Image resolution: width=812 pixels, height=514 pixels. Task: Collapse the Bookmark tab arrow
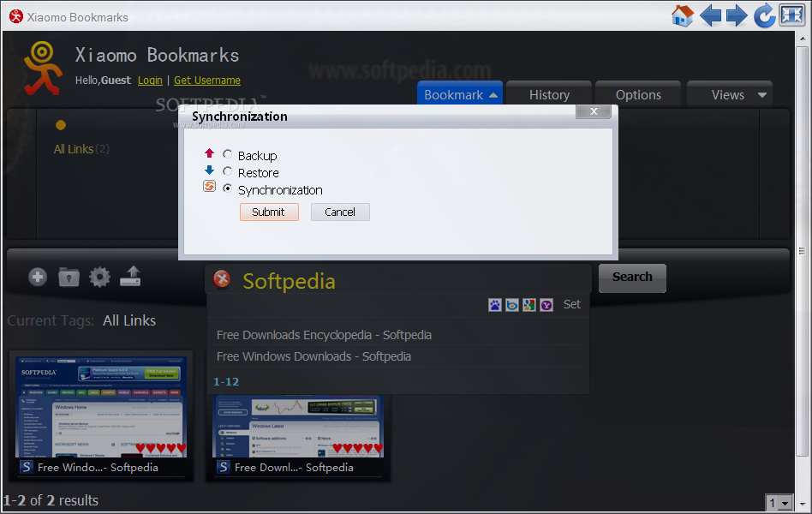point(493,95)
